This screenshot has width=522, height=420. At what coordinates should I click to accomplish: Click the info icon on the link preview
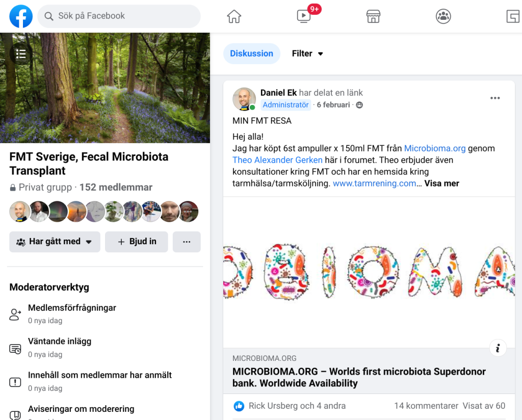click(x=498, y=348)
